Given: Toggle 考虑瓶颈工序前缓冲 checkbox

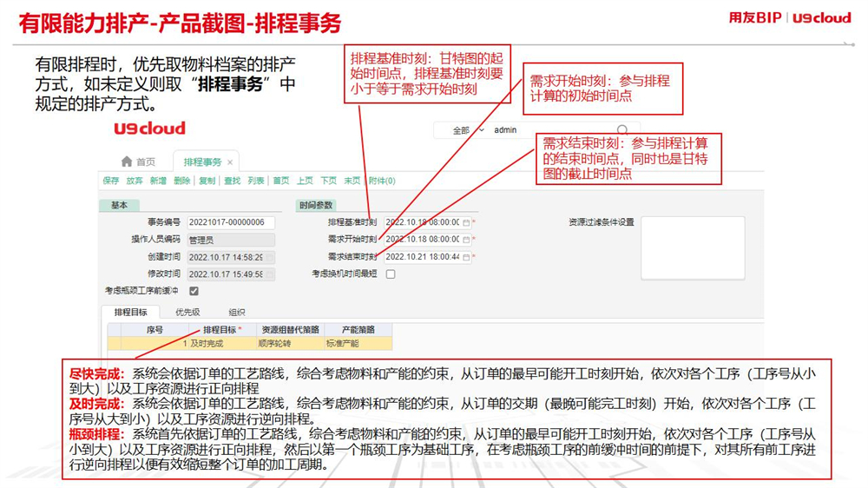Looking at the screenshot, I should 194,291.
